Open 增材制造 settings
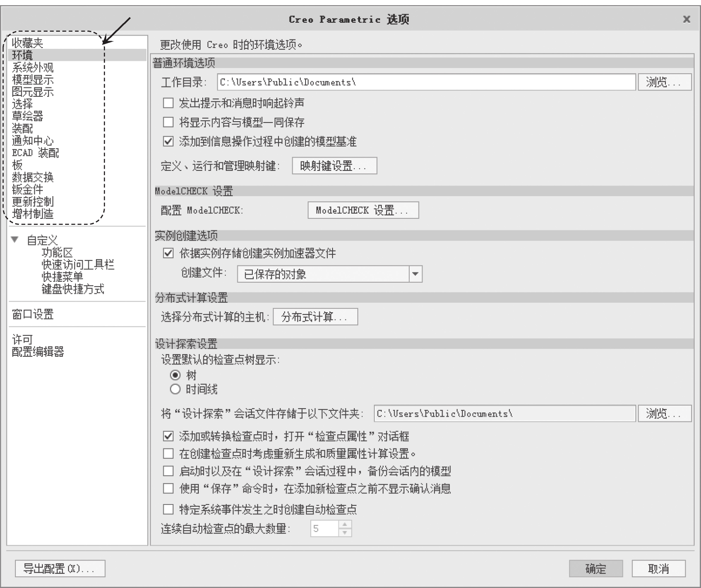Viewport: 701px width, 588px height. [x=33, y=214]
